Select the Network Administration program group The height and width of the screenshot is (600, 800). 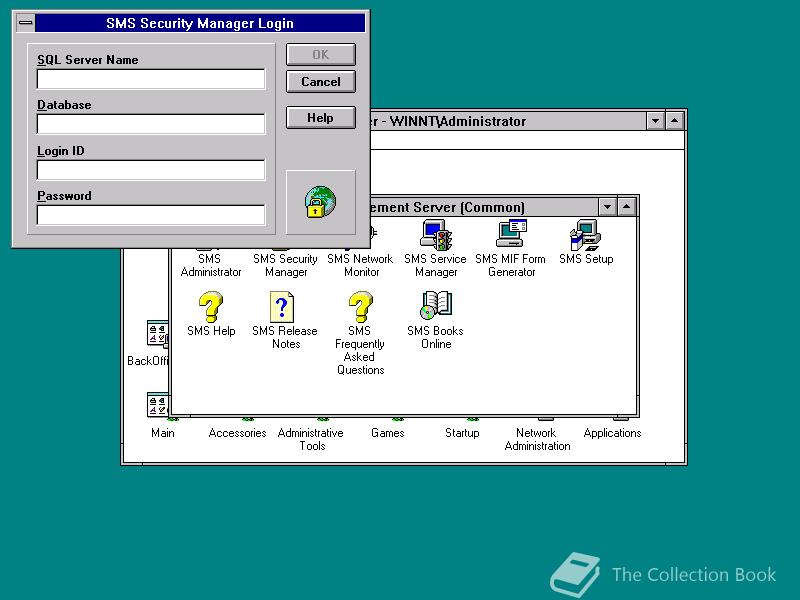pyautogui.click(x=537, y=439)
